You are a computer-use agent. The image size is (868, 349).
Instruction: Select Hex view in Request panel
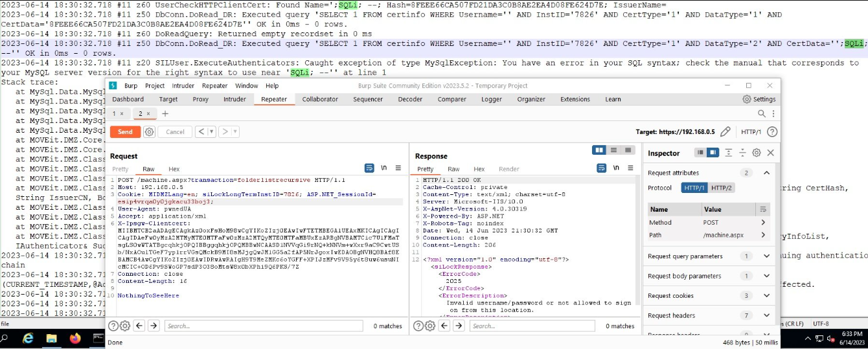click(174, 169)
